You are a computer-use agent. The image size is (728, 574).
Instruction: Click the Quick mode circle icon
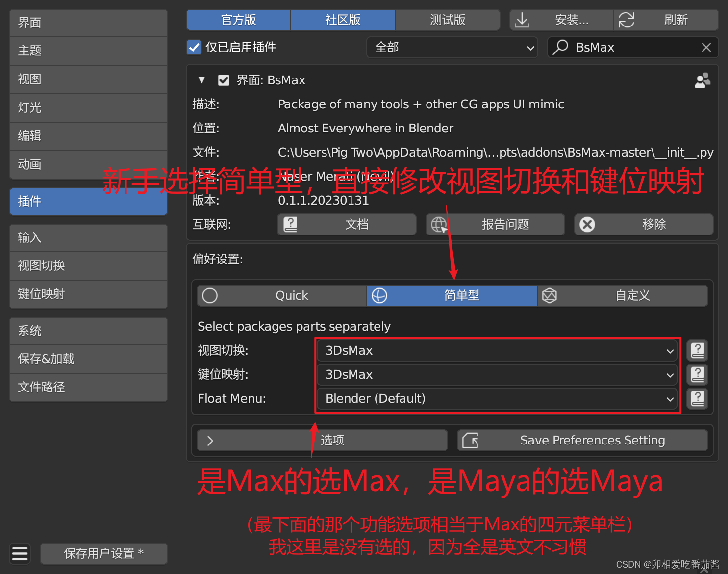click(x=210, y=296)
